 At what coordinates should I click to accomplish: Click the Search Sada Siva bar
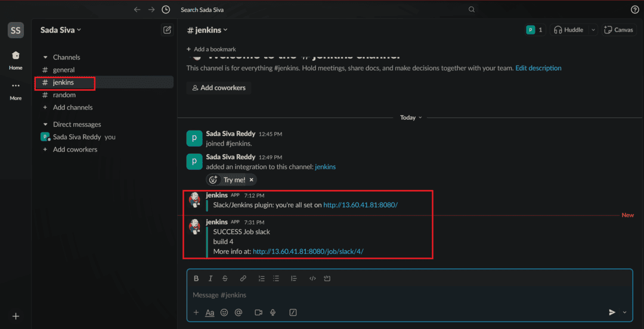[x=327, y=10]
